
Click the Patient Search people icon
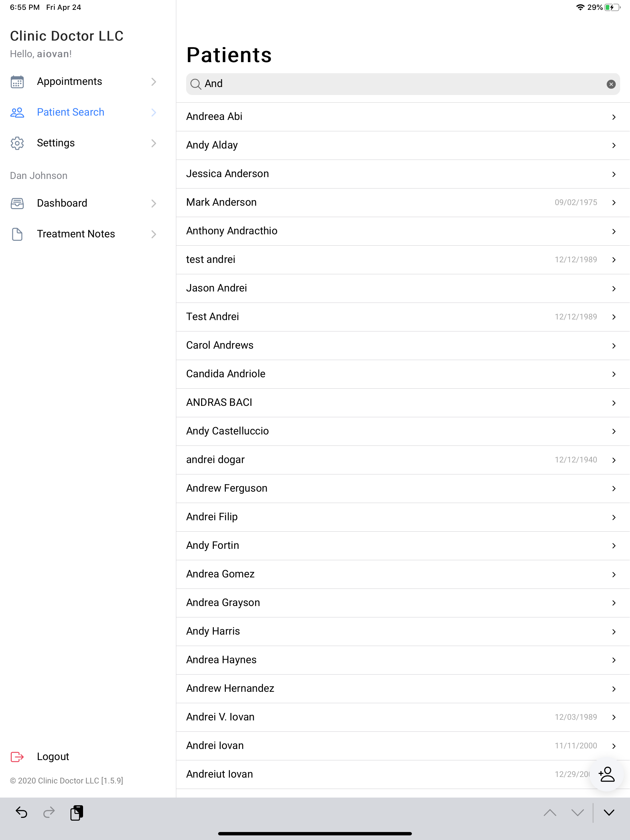pyautogui.click(x=17, y=113)
